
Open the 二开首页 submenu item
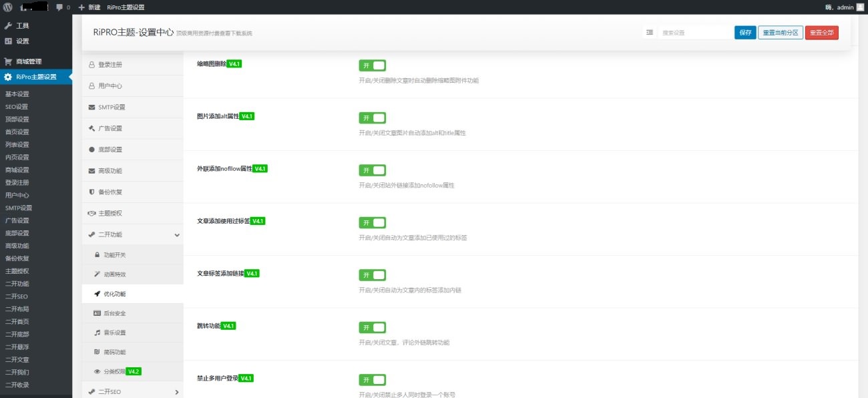click(17, 322)
